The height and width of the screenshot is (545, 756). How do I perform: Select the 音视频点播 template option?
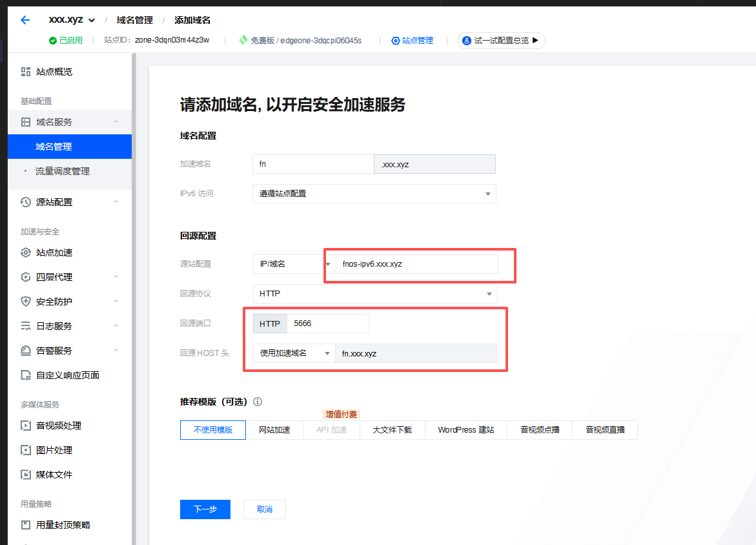(x=540, y=429)
